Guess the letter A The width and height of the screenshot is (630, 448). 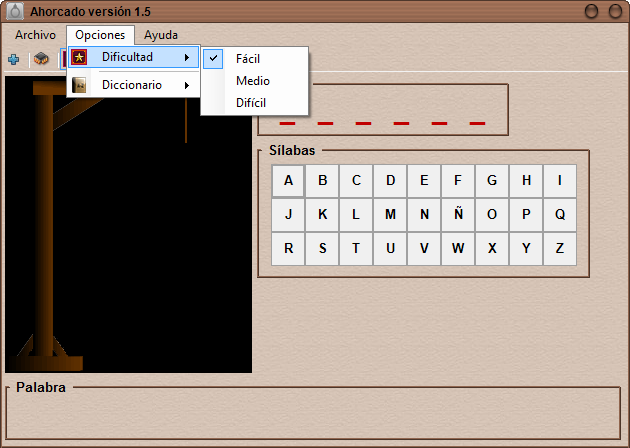288,181
